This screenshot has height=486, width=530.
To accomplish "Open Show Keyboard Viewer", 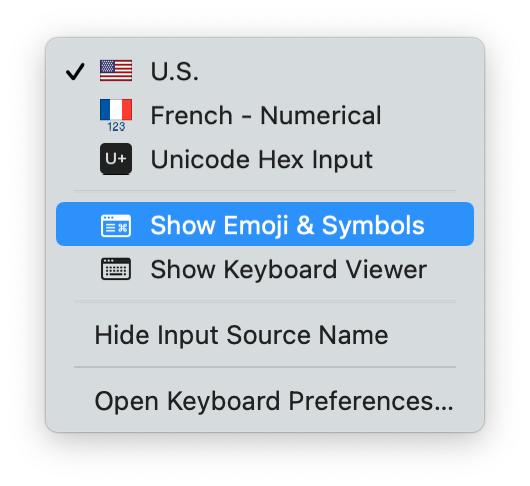I will point(265,269).
